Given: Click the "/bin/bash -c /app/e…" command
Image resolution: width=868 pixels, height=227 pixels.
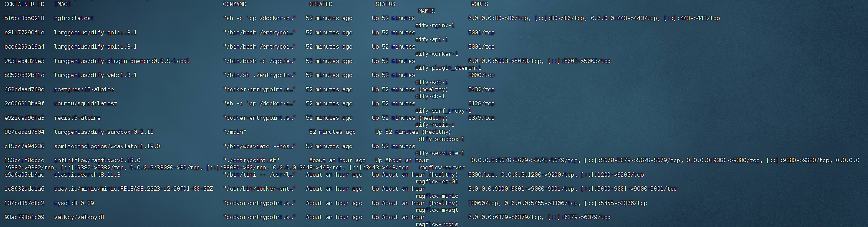Looking at the screenshot, I should click(x=259, y=61).
